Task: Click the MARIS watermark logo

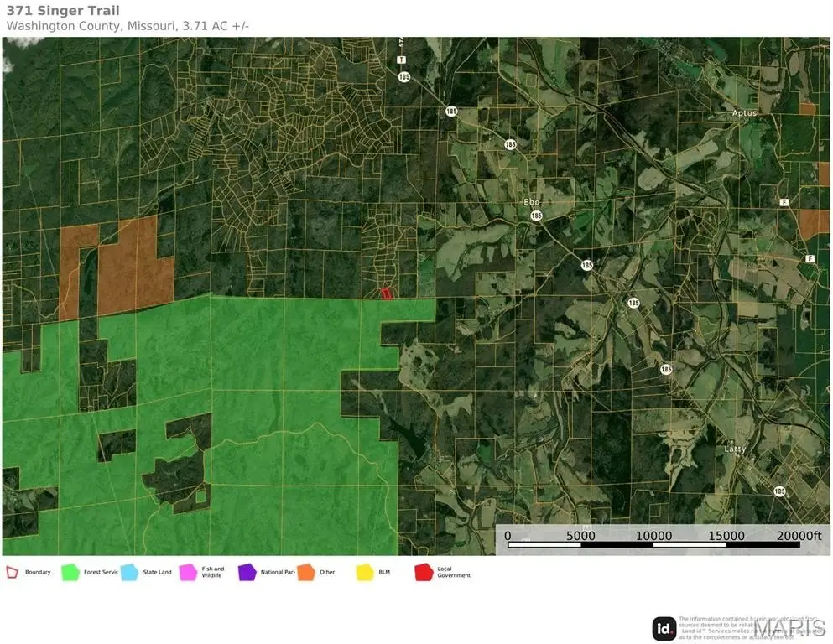Action: coord(789,628)
